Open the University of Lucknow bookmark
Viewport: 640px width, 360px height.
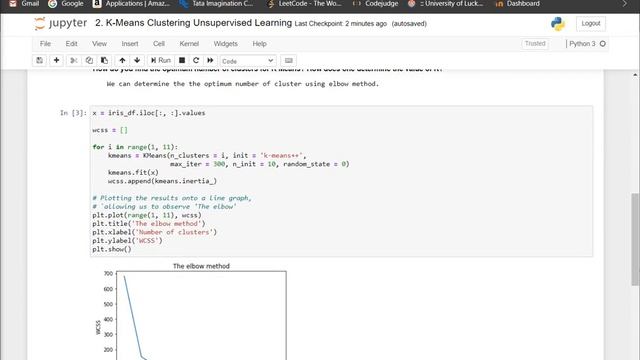pyautogui.click(x=445, y=4)
